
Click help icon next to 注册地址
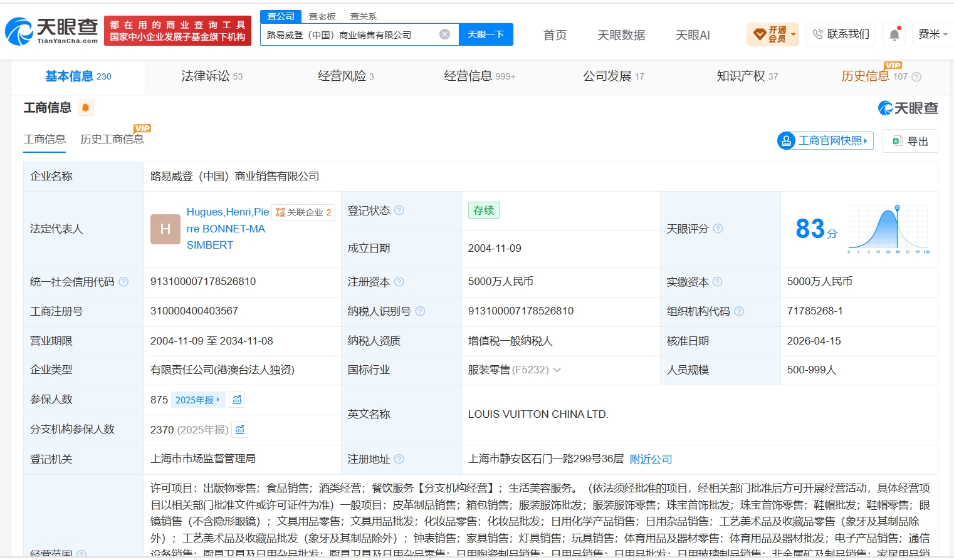pyautogui.click(x=399, y=459)
